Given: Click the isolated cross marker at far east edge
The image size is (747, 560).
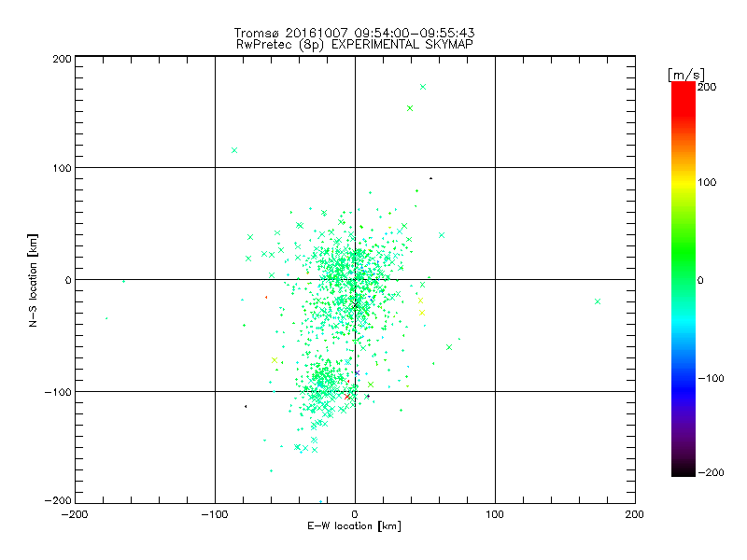Looking at the screenshot, I should [598, 301].
